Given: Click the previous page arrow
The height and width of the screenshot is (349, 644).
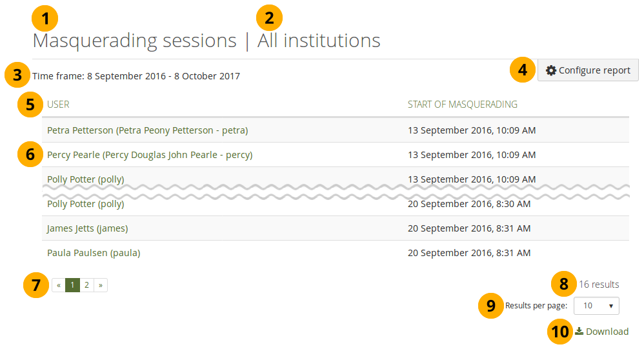Looking at the screenshot, I should [x=59, y=284].
